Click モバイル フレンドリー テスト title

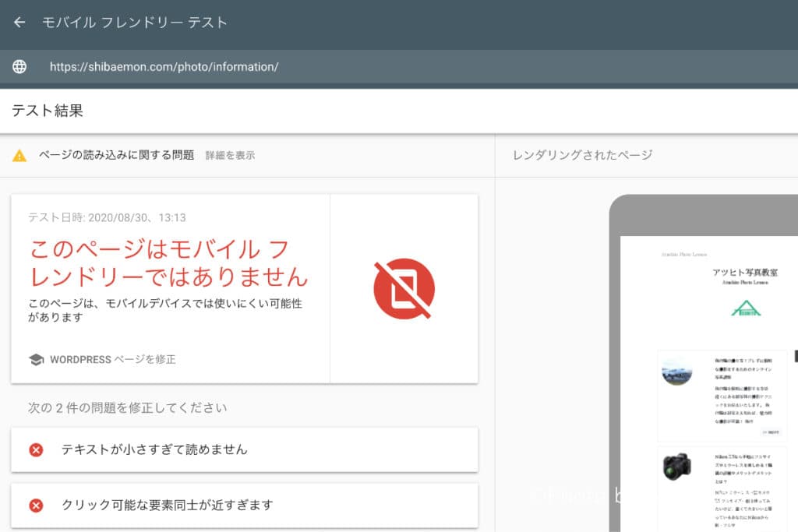(x=135, y=23)
